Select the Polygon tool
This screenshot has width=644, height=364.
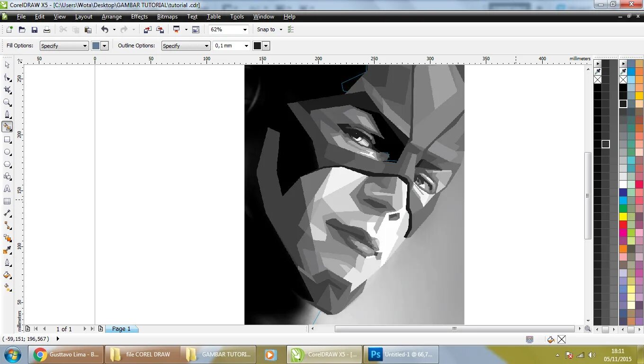(x=7, y=164)
